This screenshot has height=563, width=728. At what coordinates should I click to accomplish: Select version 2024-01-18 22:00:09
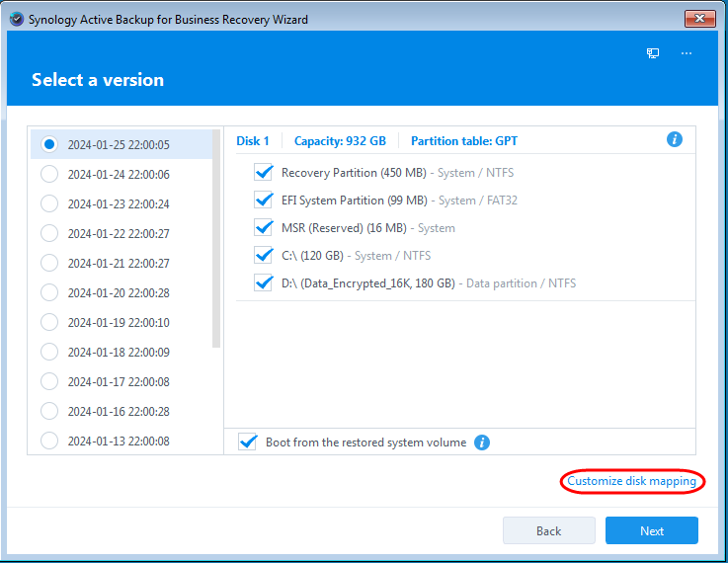pos(49,352)
